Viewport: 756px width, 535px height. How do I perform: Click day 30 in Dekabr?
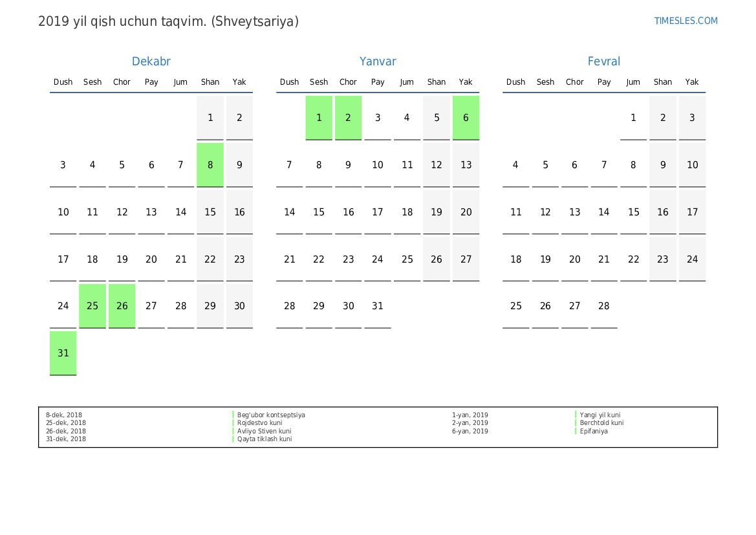(240, 306)
